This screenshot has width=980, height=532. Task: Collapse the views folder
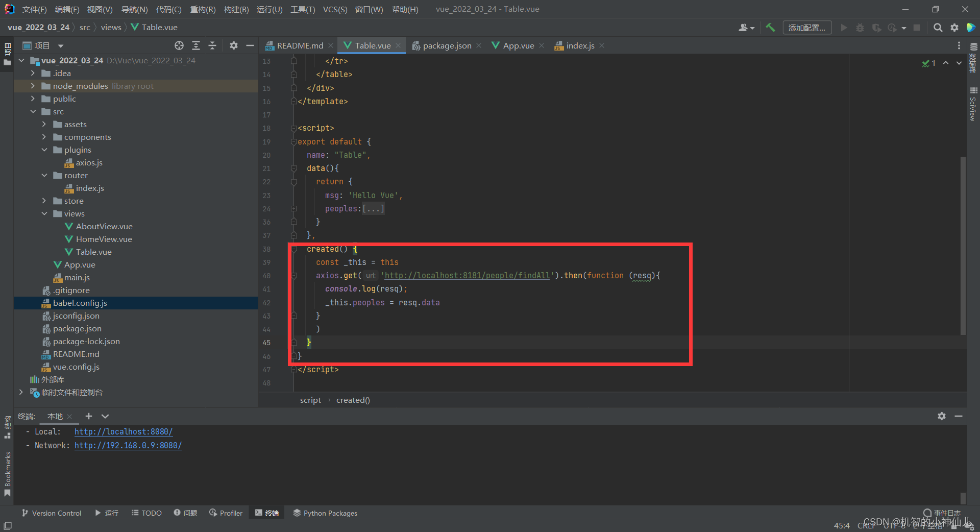pos(44,213)
